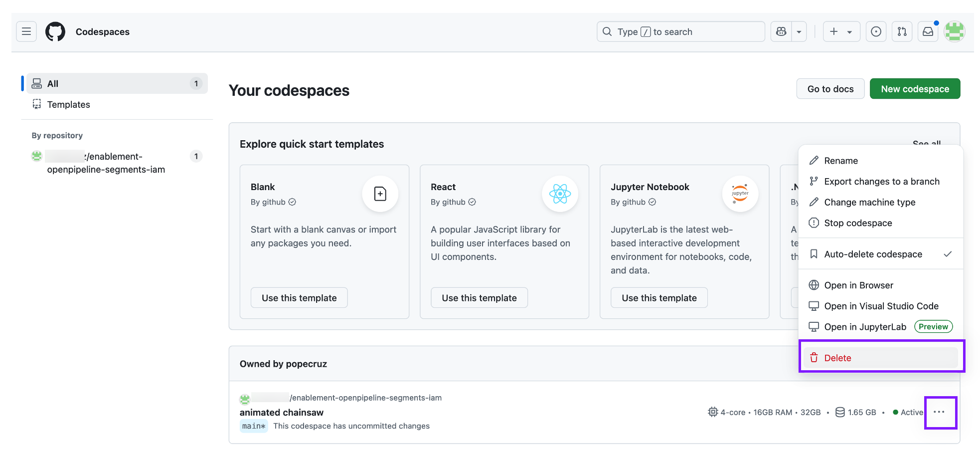Viewport: 980px width, 464px height.
Task: Select Stop codespace
Action: (881, 223)
